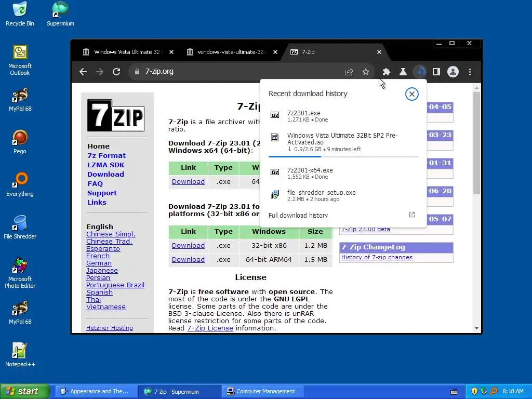Switch language to Vietnamese
The height and width of the screenshot is (399, 532).
click(106, 307)
